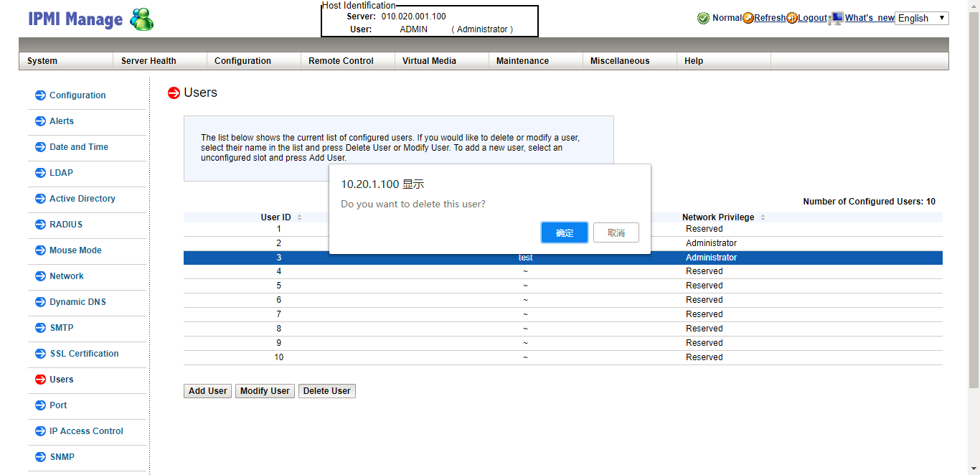Open the English language dropdown
Screen dimensions: 980x475
(x=922, y=18)
